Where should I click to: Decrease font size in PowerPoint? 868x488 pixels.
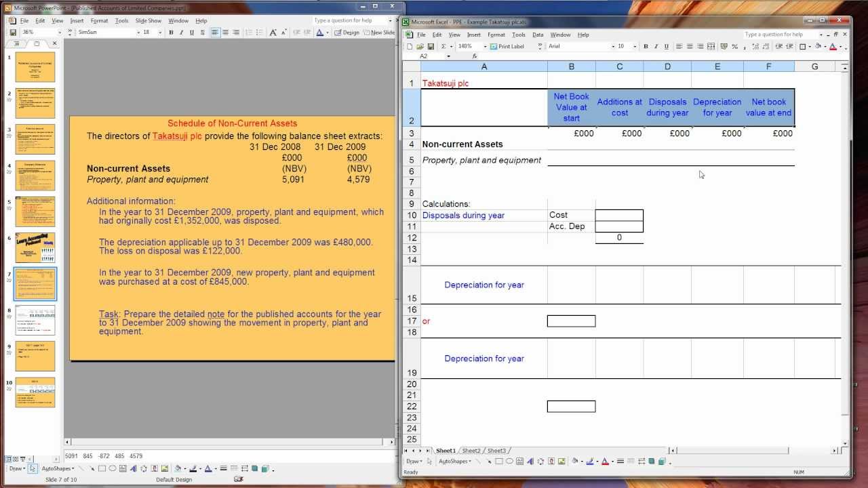283,32
